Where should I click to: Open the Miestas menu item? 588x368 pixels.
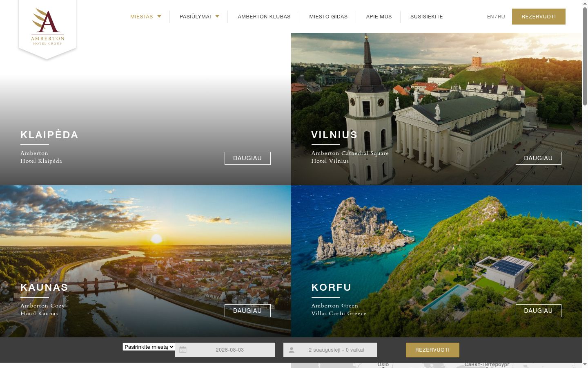click(x=141, y=17)
